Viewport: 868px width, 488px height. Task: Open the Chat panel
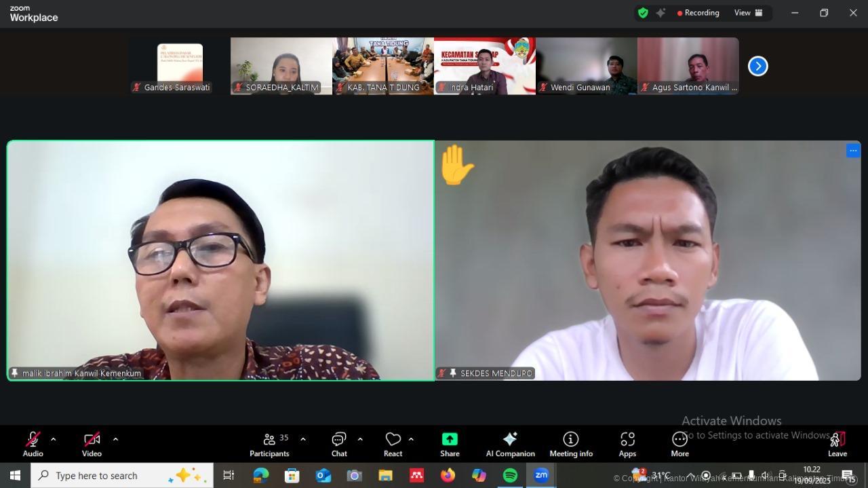pyautogui.click(x=339, y=445)
